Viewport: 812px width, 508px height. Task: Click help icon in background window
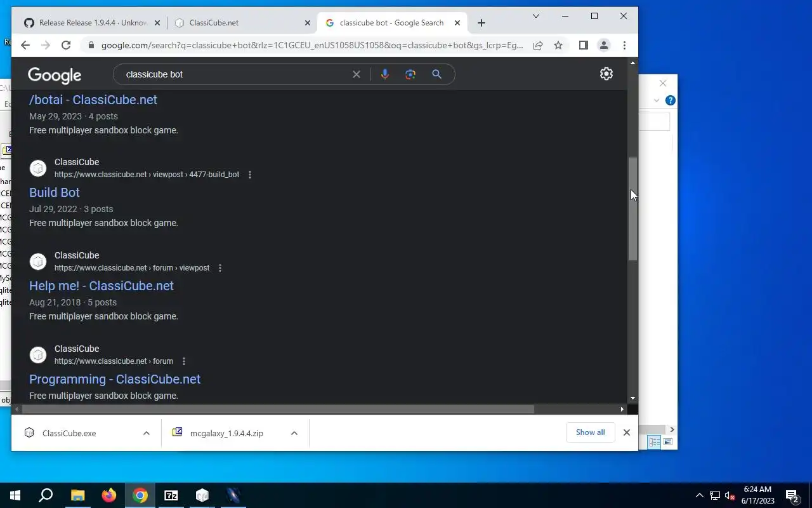click(670, 100)
